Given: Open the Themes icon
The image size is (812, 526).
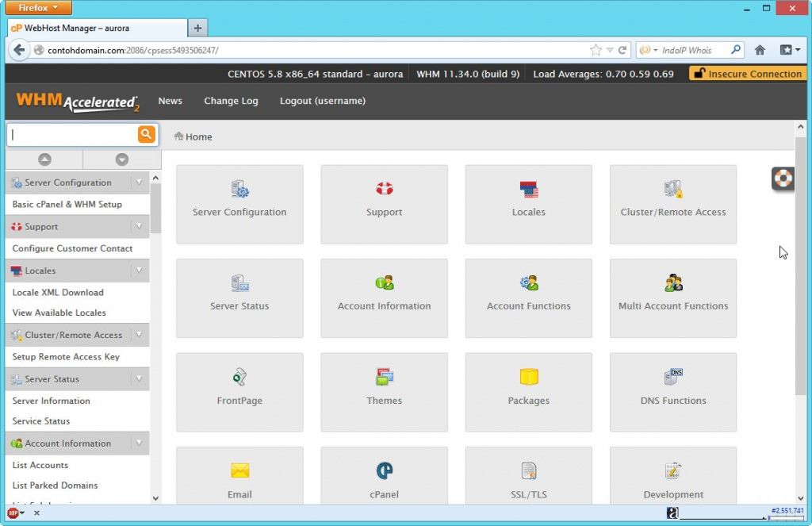Looking at the screenshot, I should pyautogui.click(x=384, y=376).
